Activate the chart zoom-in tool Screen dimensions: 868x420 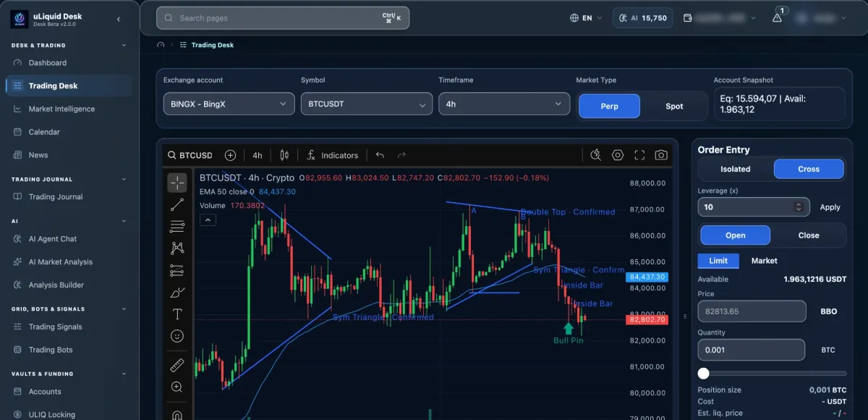pos(177,387)
